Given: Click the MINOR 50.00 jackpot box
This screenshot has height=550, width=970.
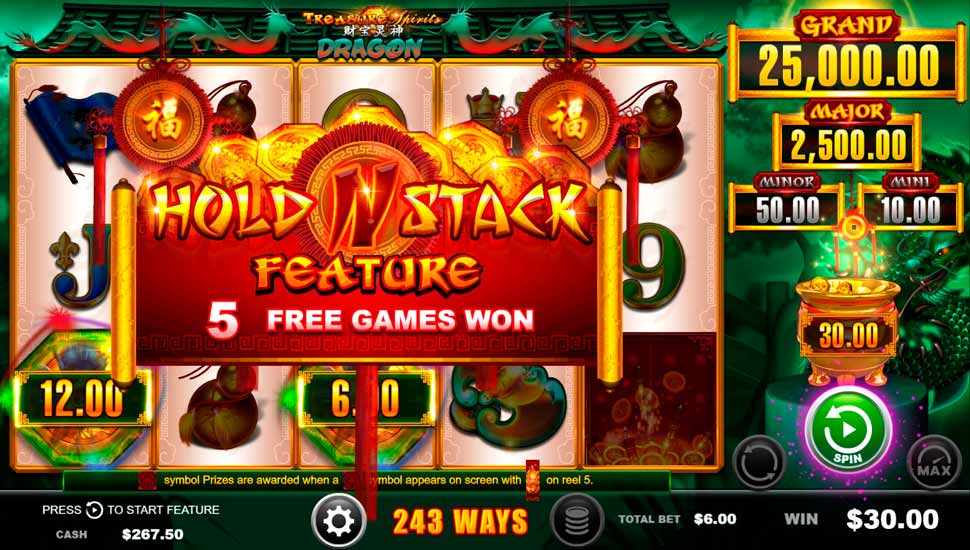Looking at the screenshot, I should coord(786,204).
